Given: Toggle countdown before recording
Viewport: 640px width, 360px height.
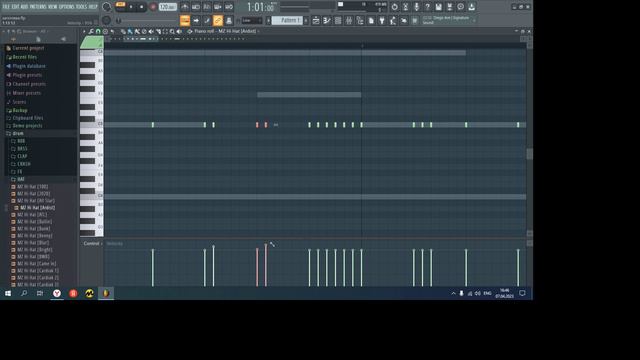Looking at the screenshot, I should tap(207, 7).
